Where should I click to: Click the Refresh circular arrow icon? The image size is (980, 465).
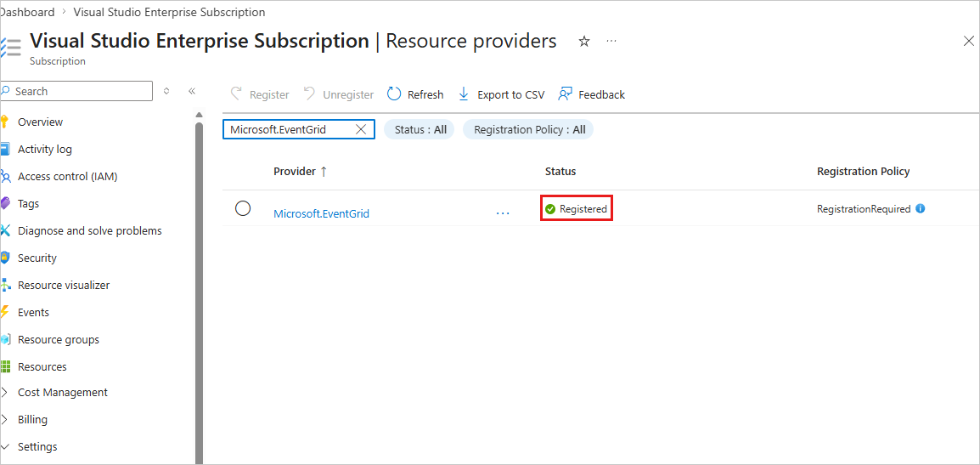(x=394, y=94)
